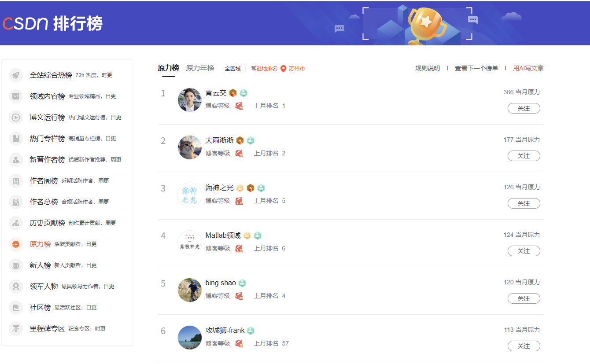
Task: Click bing.shao's green community badge
Action: (x=242, y=283)
